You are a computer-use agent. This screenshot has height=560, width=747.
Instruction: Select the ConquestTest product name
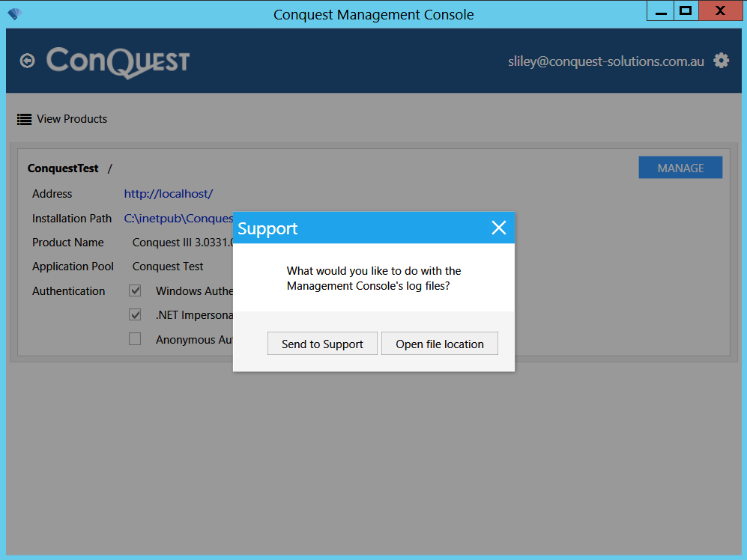[63, 168]
